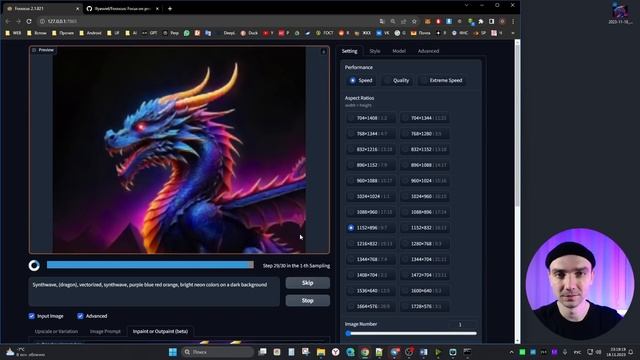Switch to the Style tab
Viewport: 640px width, 360px height.
375,51
